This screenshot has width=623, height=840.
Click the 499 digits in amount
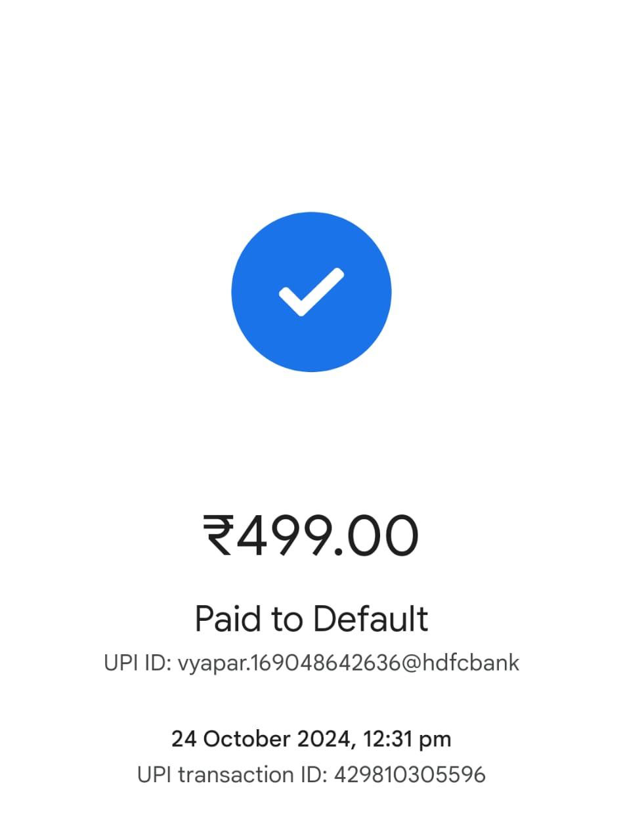pos(284,536)
